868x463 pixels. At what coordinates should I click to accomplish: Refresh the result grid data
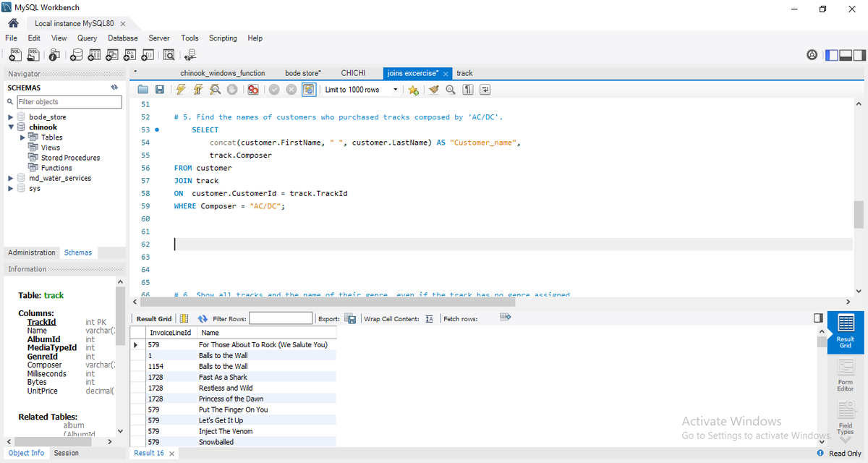pyautogui.click(x=203, y=318)
